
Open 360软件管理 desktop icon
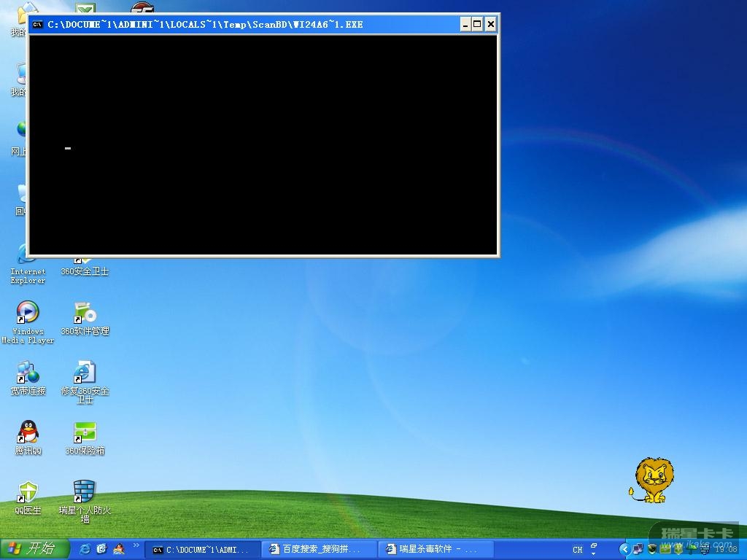[85, 318]
